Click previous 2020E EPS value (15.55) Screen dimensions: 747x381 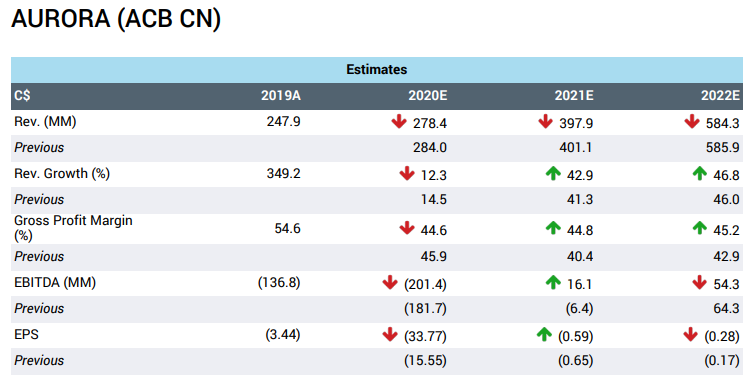click(425, 361)
